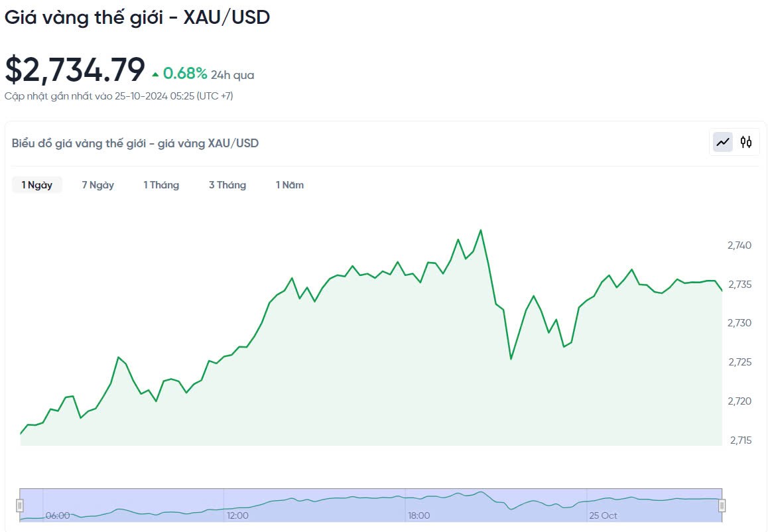Image resolution: width=768 pixels, height=532 pixels.
Task: Click the 0.68% price change value
Action: 185,74
